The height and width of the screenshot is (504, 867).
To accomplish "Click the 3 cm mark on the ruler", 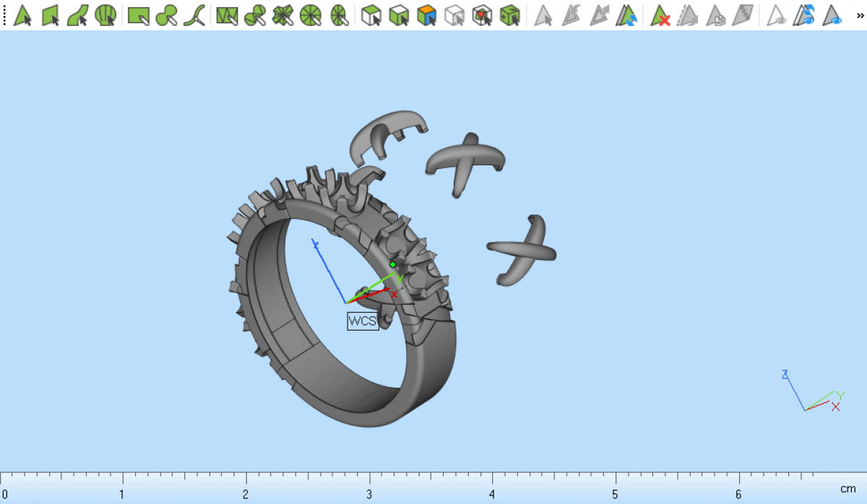I will pos(370,479).
